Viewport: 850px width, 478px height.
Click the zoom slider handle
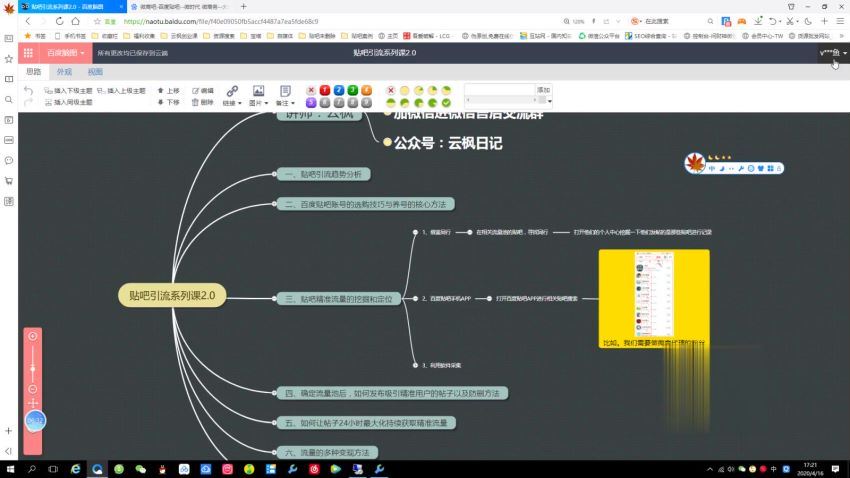click(33, 369)
